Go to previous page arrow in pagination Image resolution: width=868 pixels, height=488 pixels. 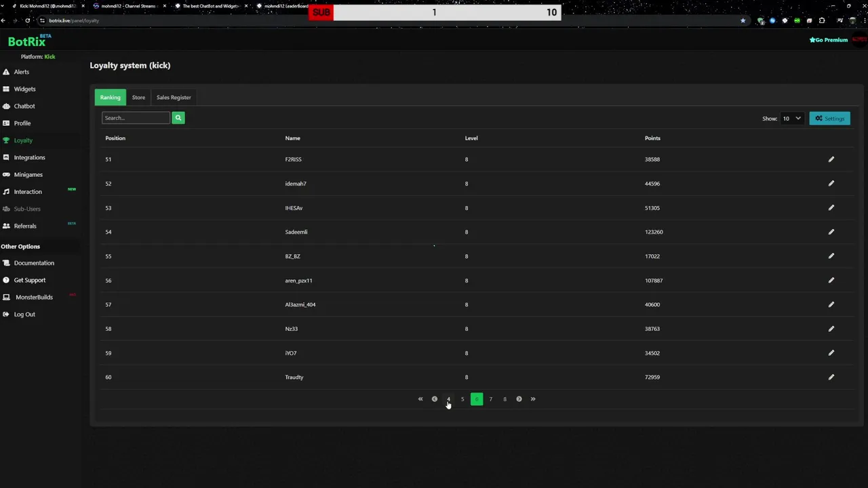click(x=435, y=399)
